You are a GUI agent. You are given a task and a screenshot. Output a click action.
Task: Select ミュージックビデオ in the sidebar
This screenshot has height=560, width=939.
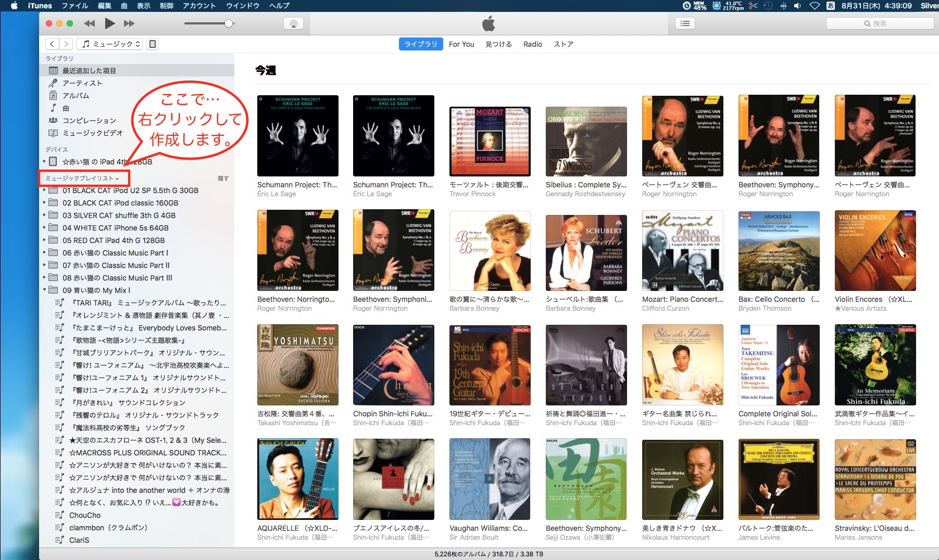click(x=137, y=133)
